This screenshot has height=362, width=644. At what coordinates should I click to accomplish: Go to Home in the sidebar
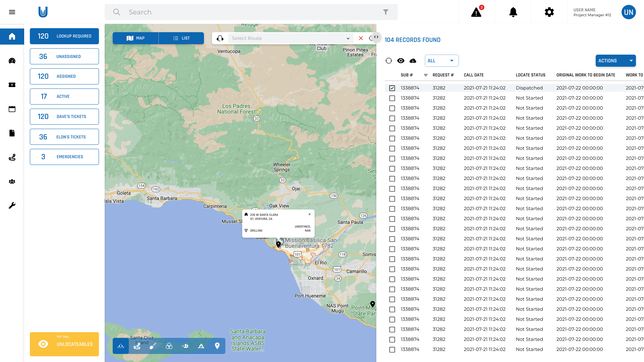pos(12,37)
